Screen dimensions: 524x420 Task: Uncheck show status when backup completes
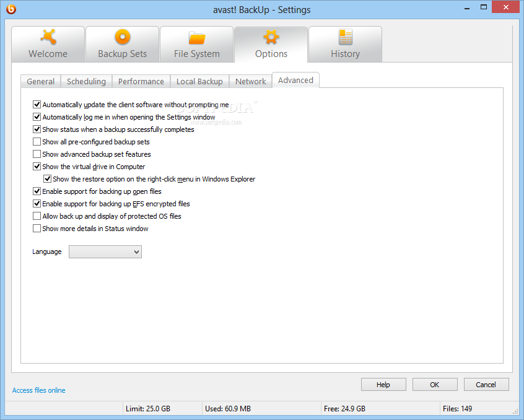point(37,129)
